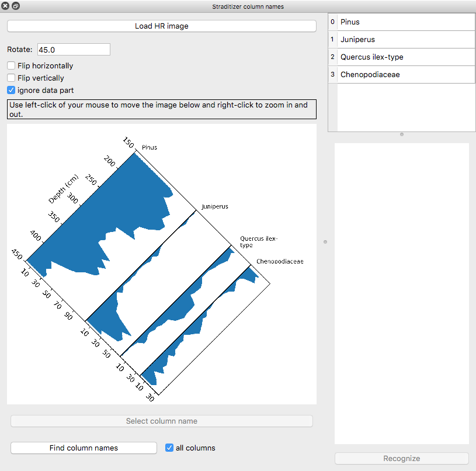Edit the Rotate angle field
Image resolution: width=476 pixels, height=471 pixels.
[x=74, y=50]
